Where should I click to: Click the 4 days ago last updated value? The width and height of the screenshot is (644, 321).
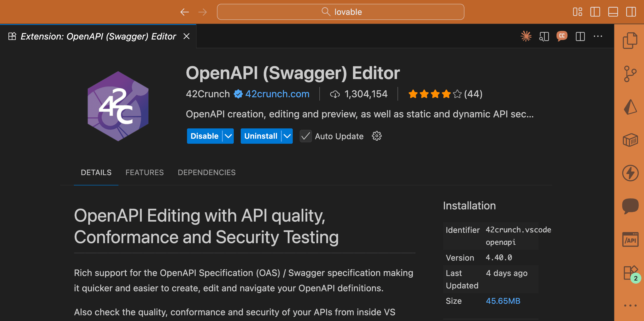(507, 273)
